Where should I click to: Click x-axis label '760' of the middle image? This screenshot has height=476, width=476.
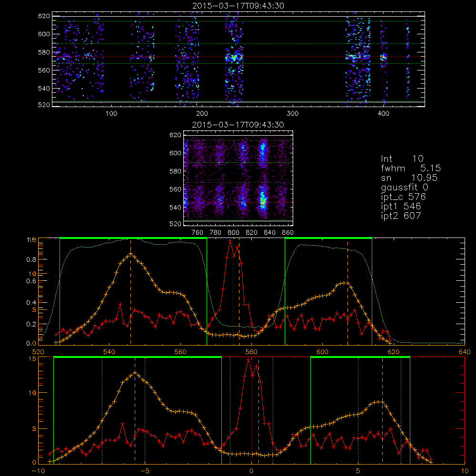tap(198, 233)
